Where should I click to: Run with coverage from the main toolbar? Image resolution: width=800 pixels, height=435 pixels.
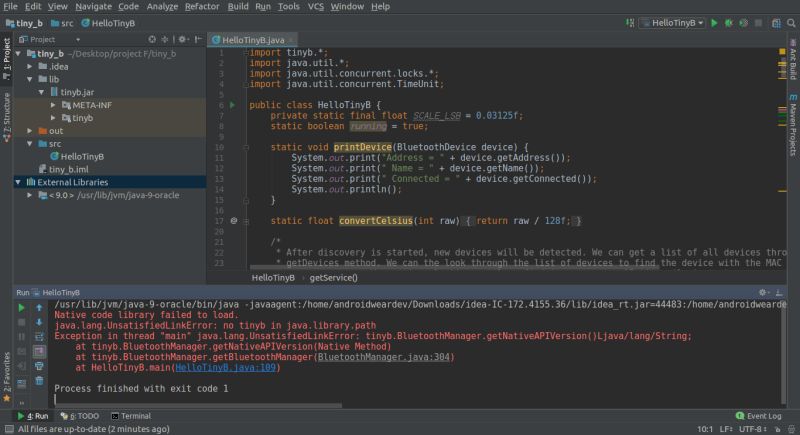coord(744,23)
